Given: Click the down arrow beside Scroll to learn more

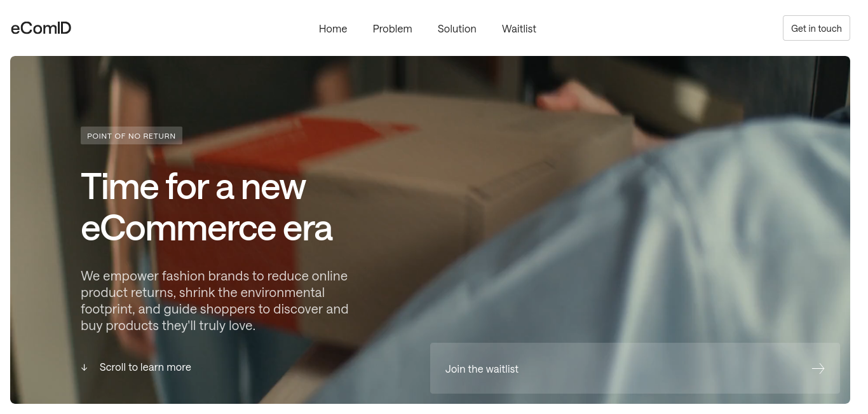Looking at the screenshot, I should coord(85,368).
